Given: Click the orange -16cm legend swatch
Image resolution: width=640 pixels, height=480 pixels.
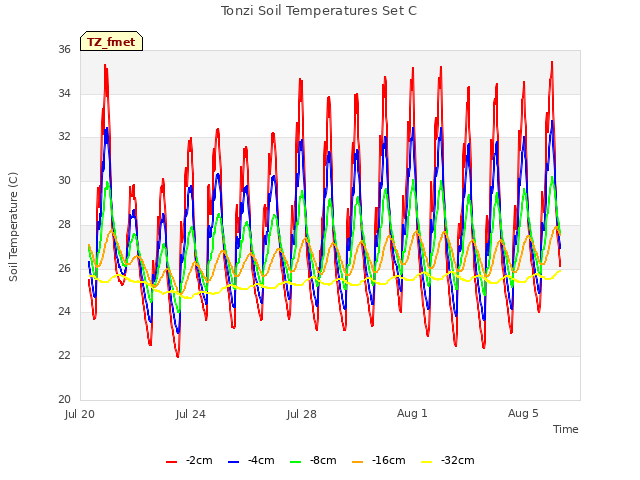Looking at the screenshot, I should 358,462.
